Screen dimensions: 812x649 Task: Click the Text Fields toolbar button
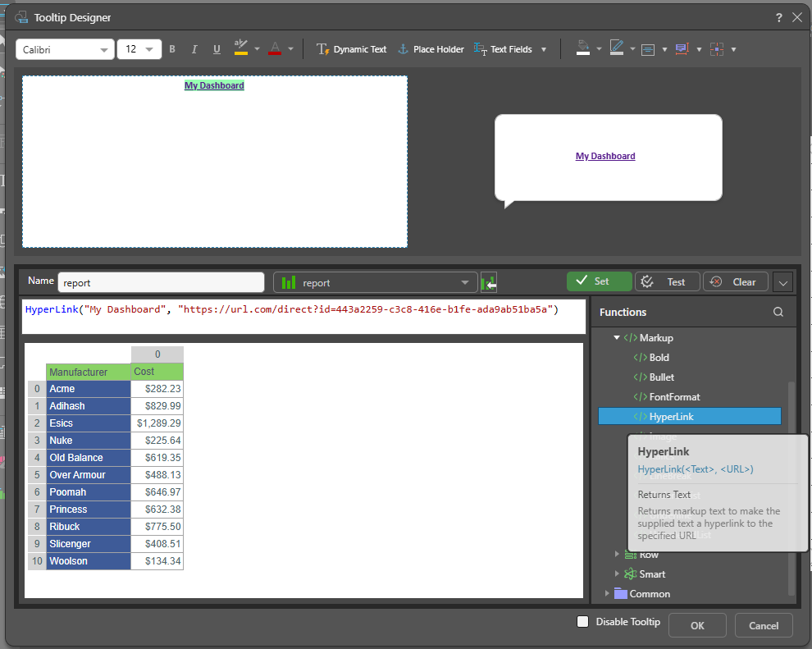503,49
